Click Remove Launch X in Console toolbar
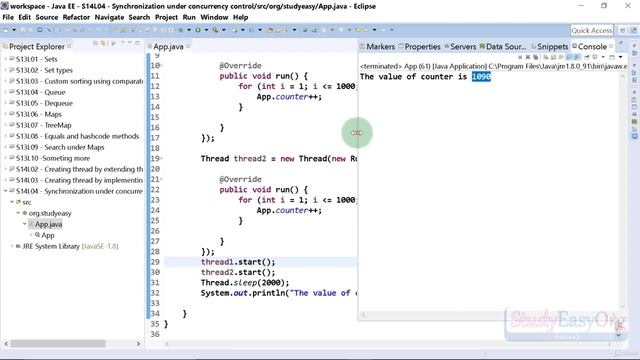This screenshot has height=360, width=640. (x=528, y=57)
